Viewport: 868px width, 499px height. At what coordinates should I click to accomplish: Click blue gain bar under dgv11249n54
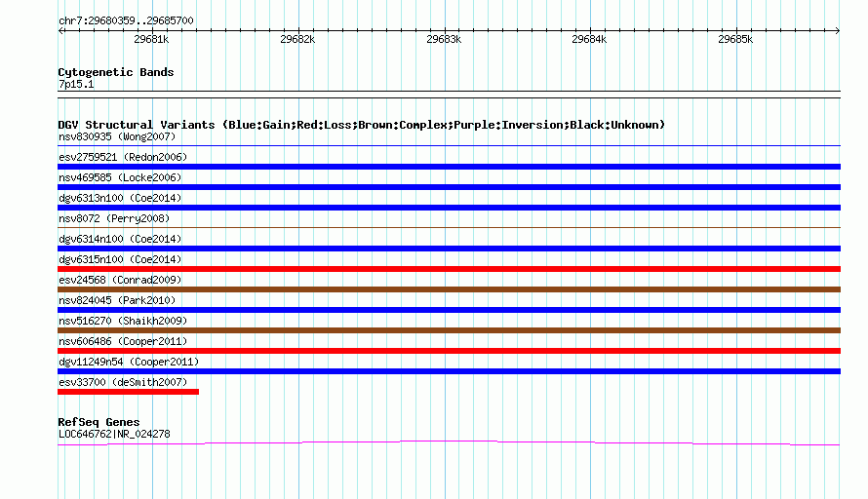[x=449, y=371]
